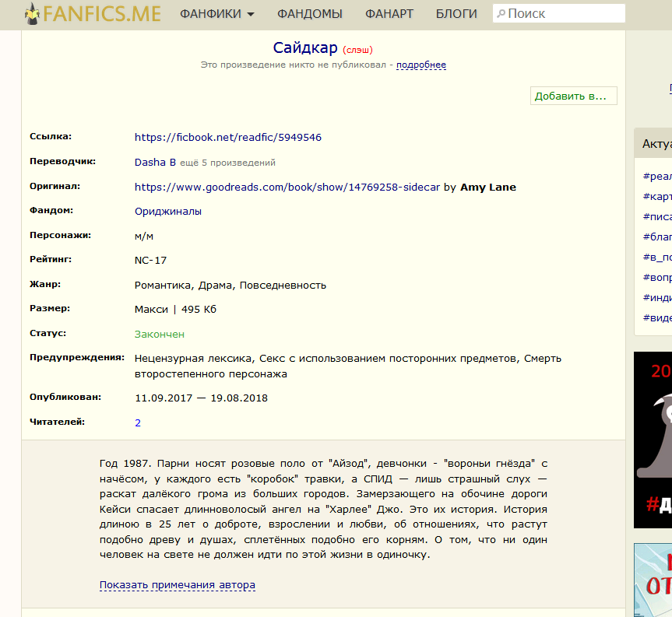Expand Показать примечания автора
The height and width of the screenshot is (617, 672).
pos(178,585)
